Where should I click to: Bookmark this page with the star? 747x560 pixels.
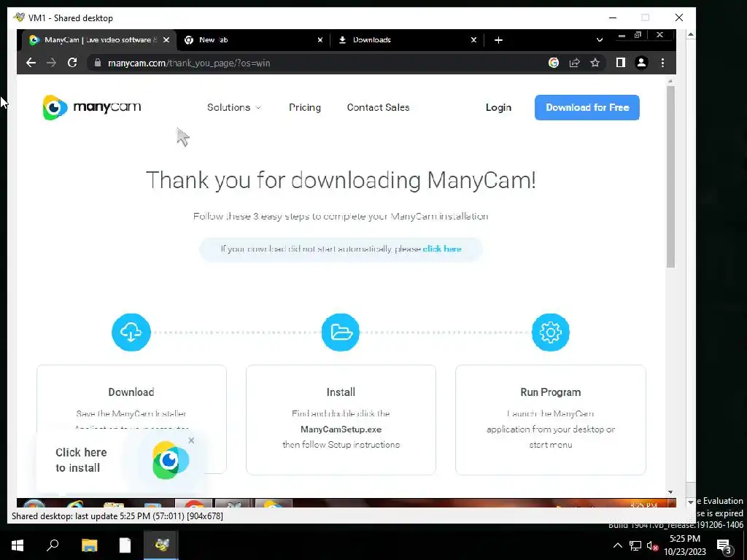pyautogui.click(x=595, y=63)
